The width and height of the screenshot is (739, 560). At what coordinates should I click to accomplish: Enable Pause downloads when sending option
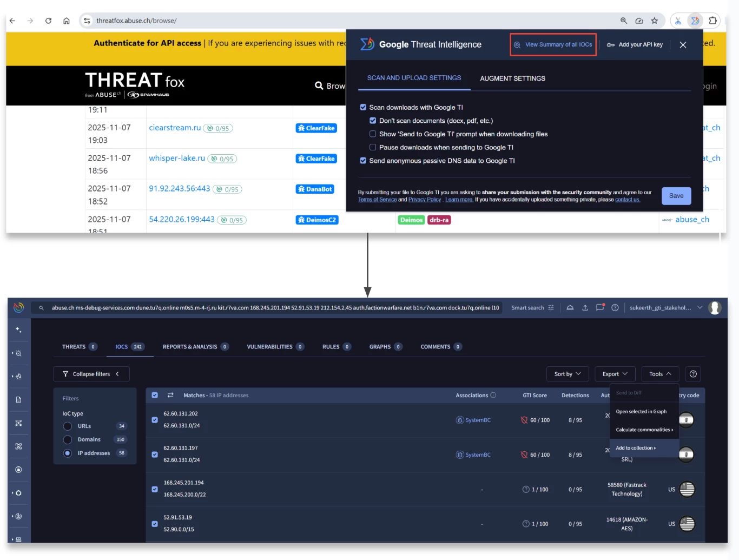click(x=373, y=147)
